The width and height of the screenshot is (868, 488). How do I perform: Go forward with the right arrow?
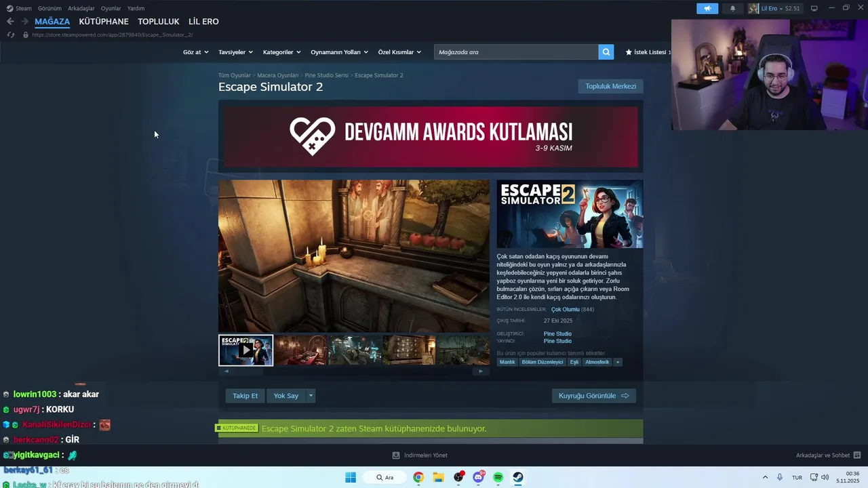24,22
